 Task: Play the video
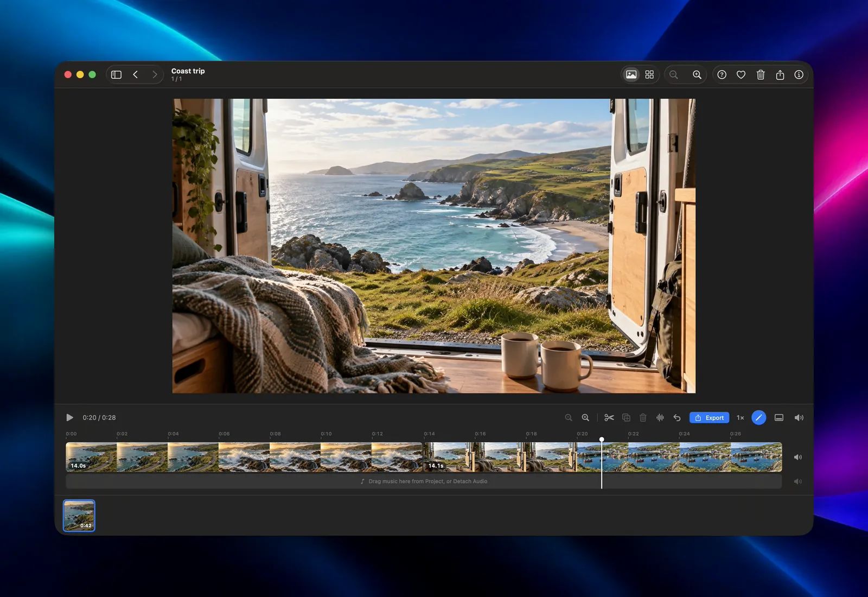(69, 417)
